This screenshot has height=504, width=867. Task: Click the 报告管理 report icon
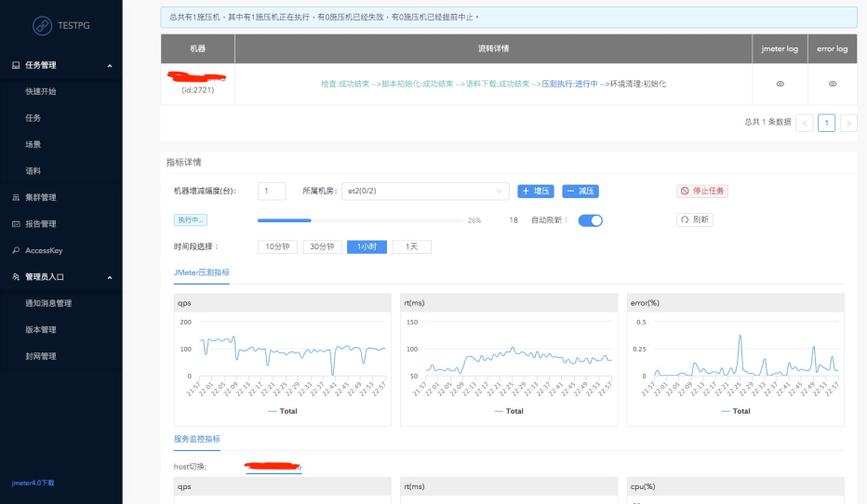tap(16, 224)
